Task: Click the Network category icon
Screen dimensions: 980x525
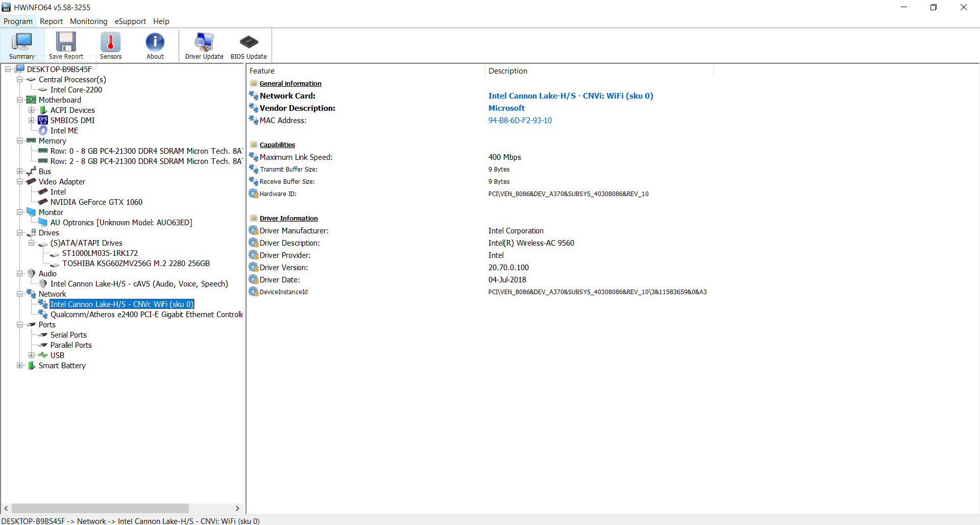Action: click(x=31, y=294)
